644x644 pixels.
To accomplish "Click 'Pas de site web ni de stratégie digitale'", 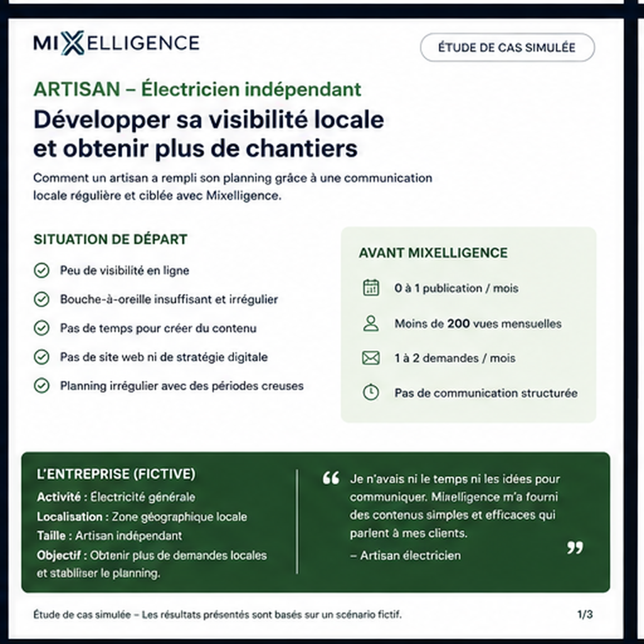I will tap(164, 357).
